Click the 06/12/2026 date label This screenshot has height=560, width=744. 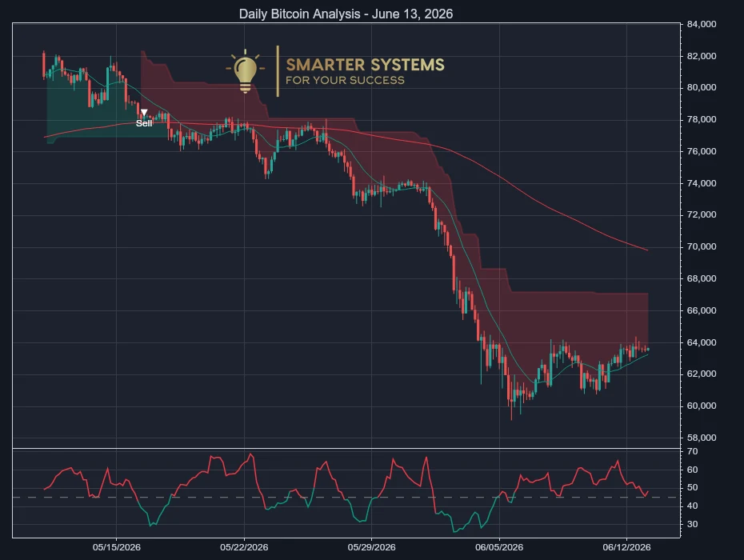click(x=627, y=547)
